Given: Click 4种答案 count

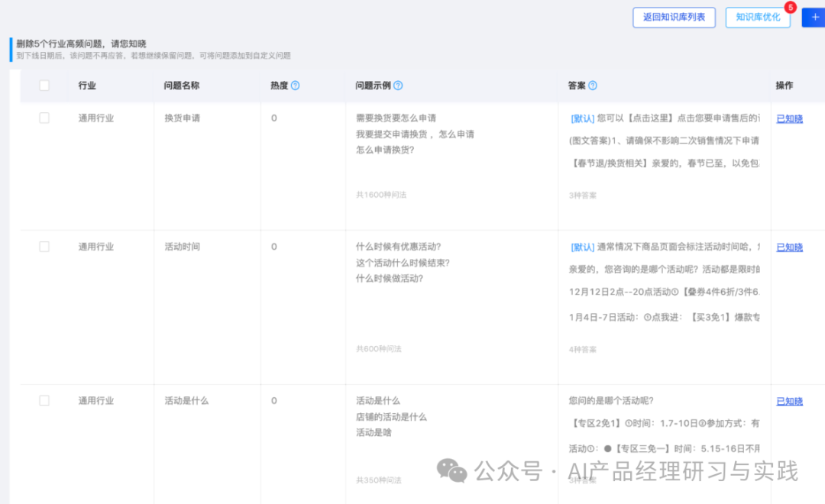Looking at the screenshot, I should (x=582, y=349).
